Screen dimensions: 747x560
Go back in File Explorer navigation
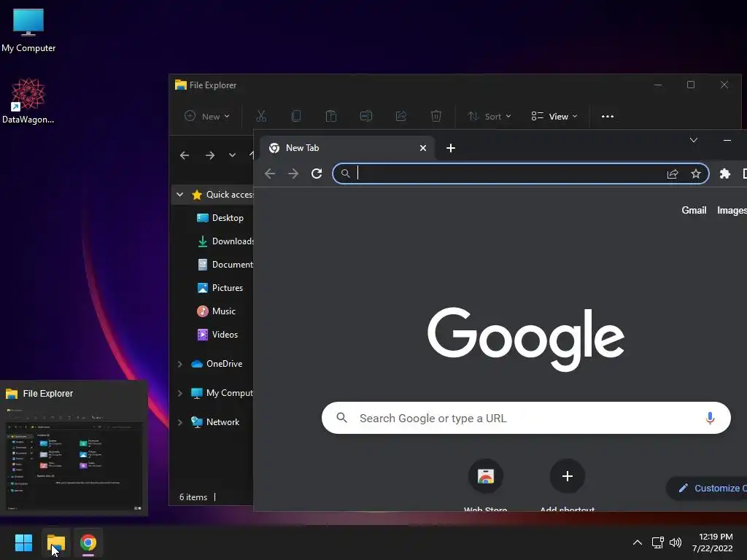click(x=185, y=155)
